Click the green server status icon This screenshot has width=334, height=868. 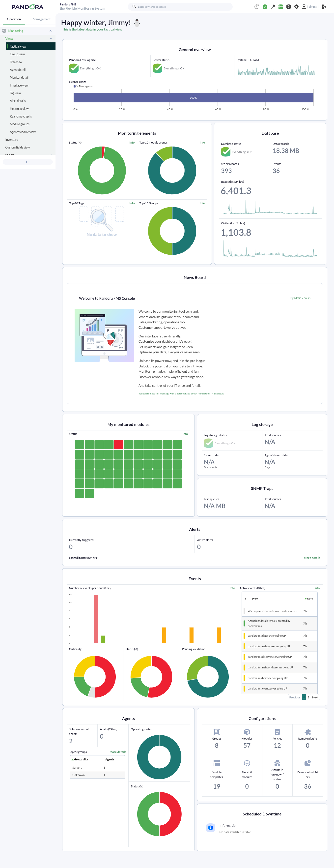[280, 7]
